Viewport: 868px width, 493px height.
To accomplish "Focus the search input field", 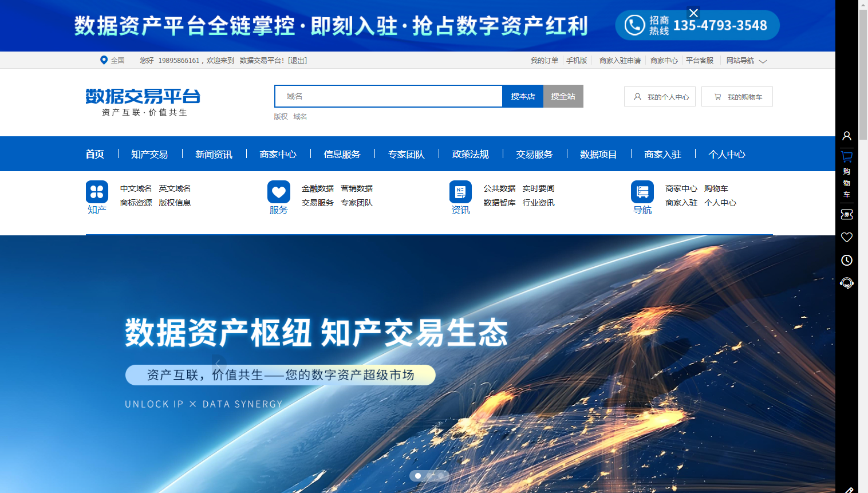I will pos(389,96).
